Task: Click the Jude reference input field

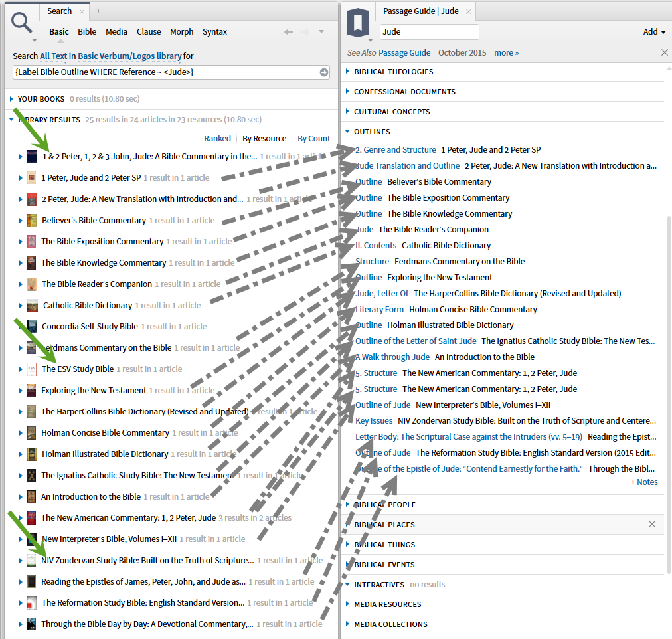Action: click(x=428, y=31)
